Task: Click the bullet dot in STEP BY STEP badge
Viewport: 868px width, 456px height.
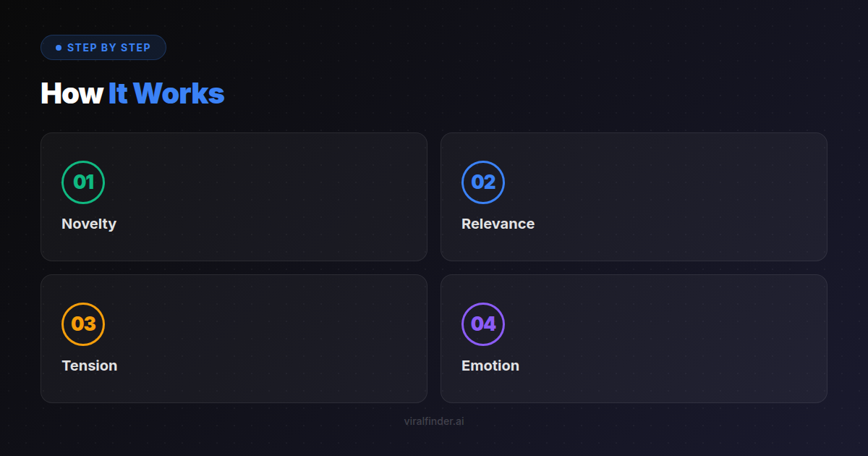Action: point(59,47)
